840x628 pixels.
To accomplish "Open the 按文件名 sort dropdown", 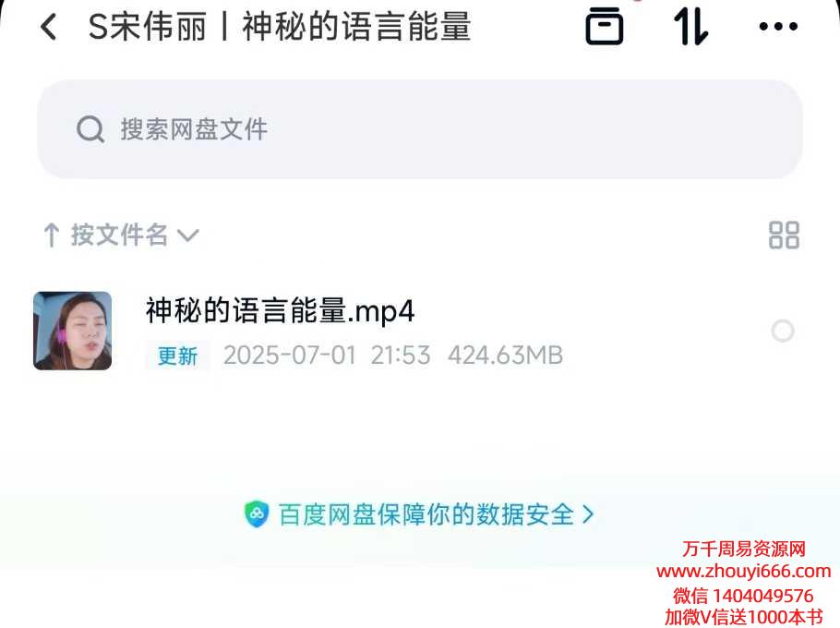I will [x=121, y=235].
